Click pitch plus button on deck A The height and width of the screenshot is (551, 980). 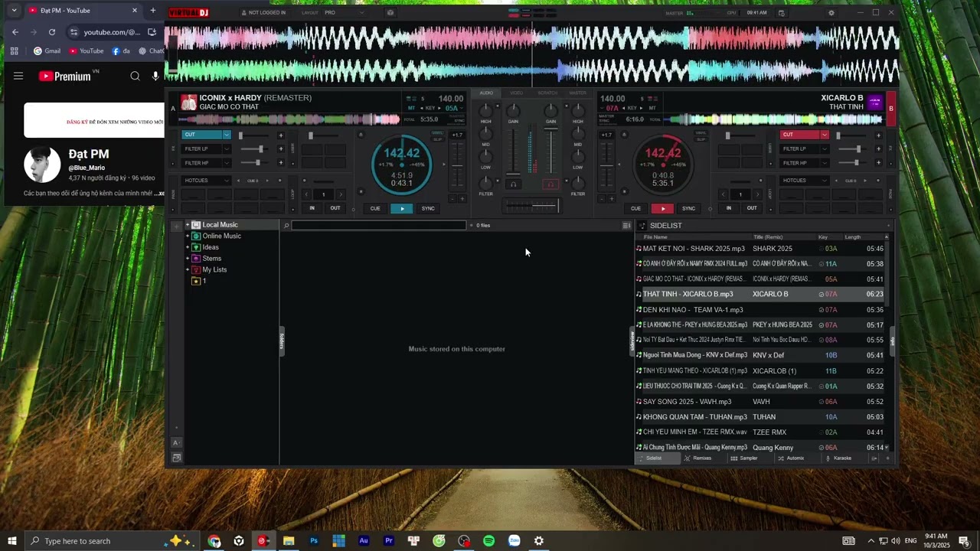(x=462, y=199)
